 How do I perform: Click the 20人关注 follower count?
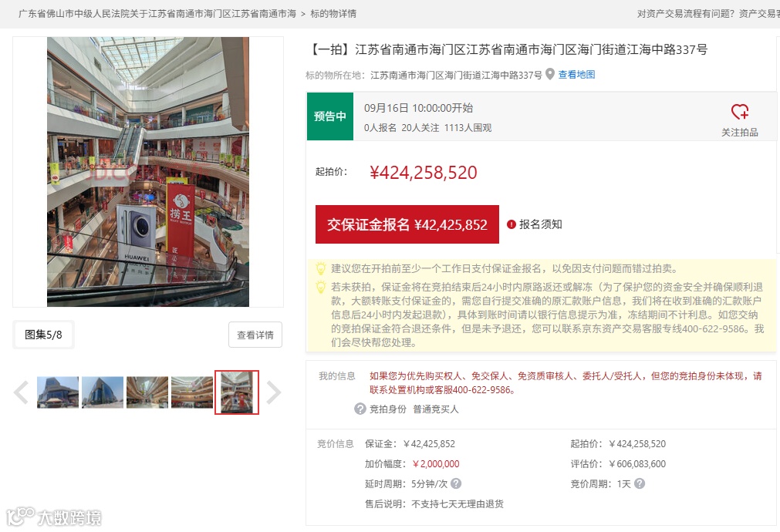(420, 128)
